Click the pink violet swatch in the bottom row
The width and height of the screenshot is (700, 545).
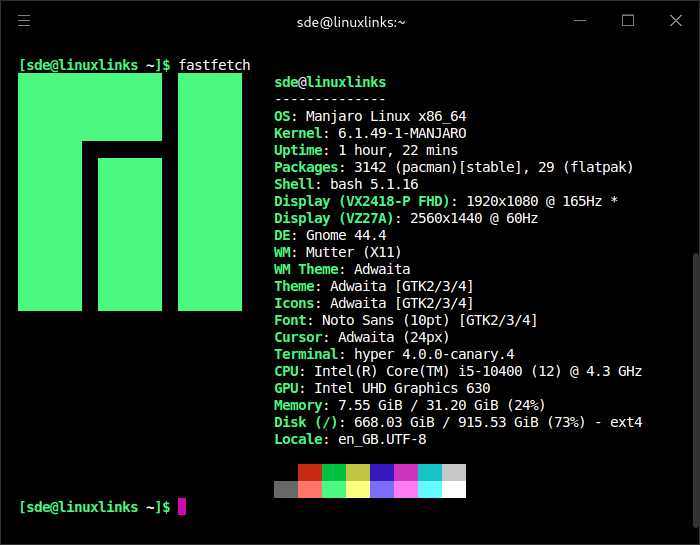tap(406, 490)
